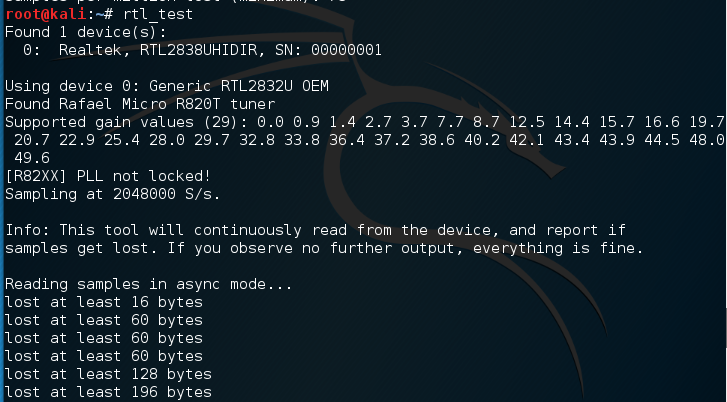Click the 'lost at least 196 bytes' line

[108, 392]
